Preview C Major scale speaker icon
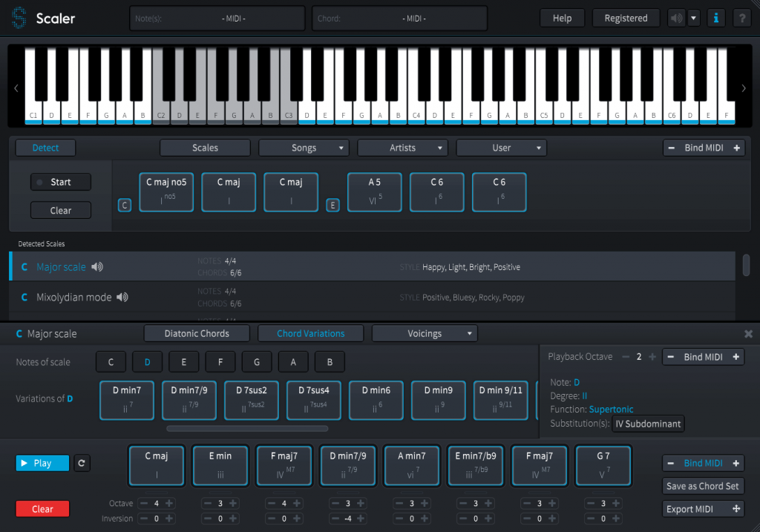 point(97,266)
